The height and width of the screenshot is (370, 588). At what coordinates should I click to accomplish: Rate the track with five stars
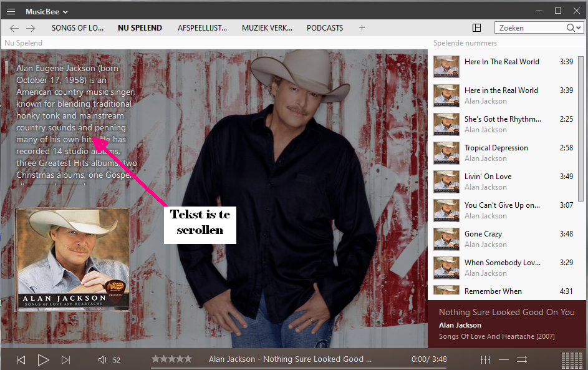(x=188, y=359)
